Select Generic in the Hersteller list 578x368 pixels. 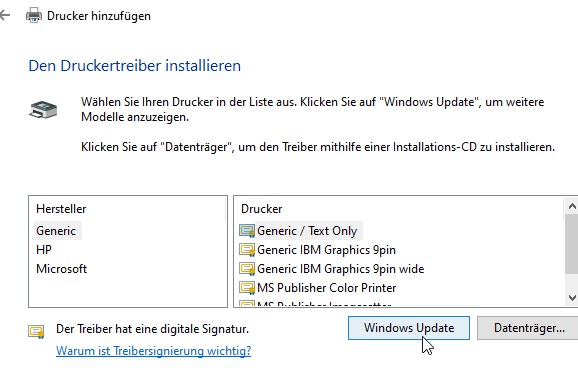click(x=56, y=231)
